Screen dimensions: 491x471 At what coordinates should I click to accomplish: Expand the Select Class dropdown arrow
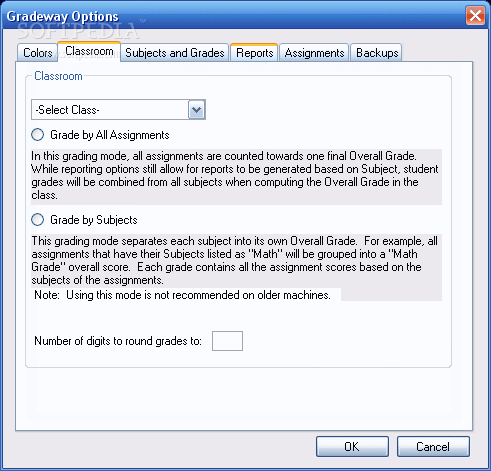point(196,109)
